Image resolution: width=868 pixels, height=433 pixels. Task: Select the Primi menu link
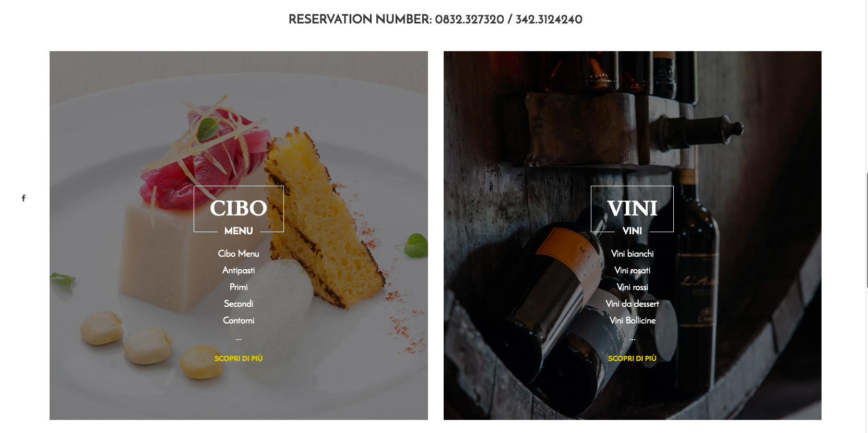click(x=239, y=287)
